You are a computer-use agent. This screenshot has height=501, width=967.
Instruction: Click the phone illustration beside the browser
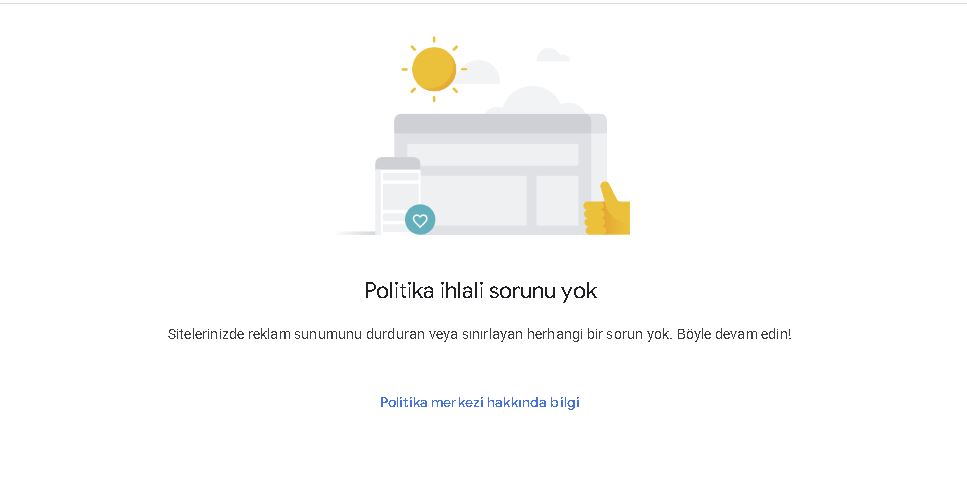point(398,196)
